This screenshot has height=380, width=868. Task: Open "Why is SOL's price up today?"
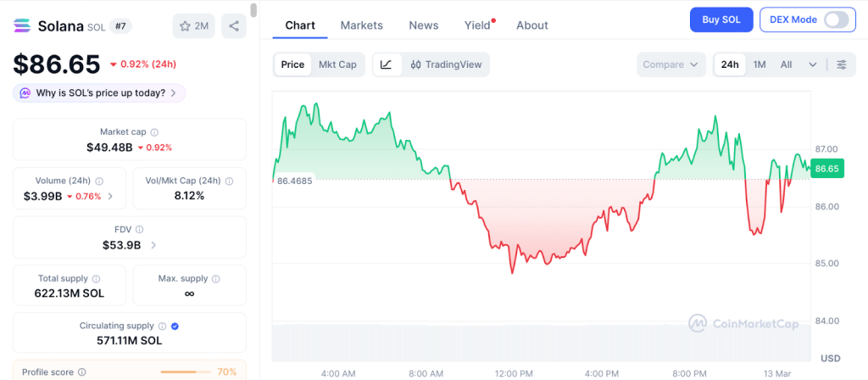(98, 92)
